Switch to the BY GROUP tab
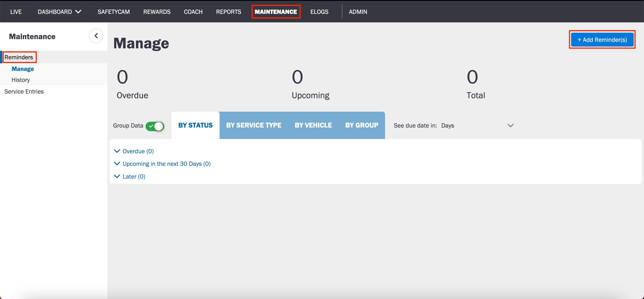644x299 pixels. (362, 125)
